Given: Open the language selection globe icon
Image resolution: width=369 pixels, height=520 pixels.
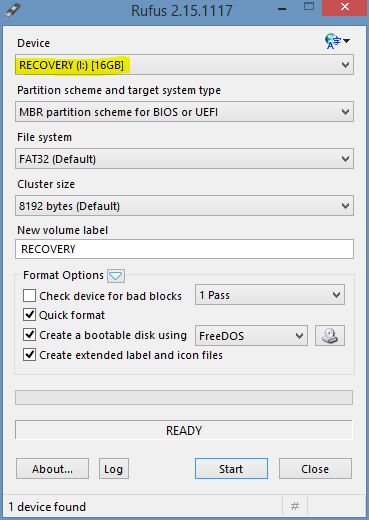Looking at the screenshot, I should (x=337, y=41).
